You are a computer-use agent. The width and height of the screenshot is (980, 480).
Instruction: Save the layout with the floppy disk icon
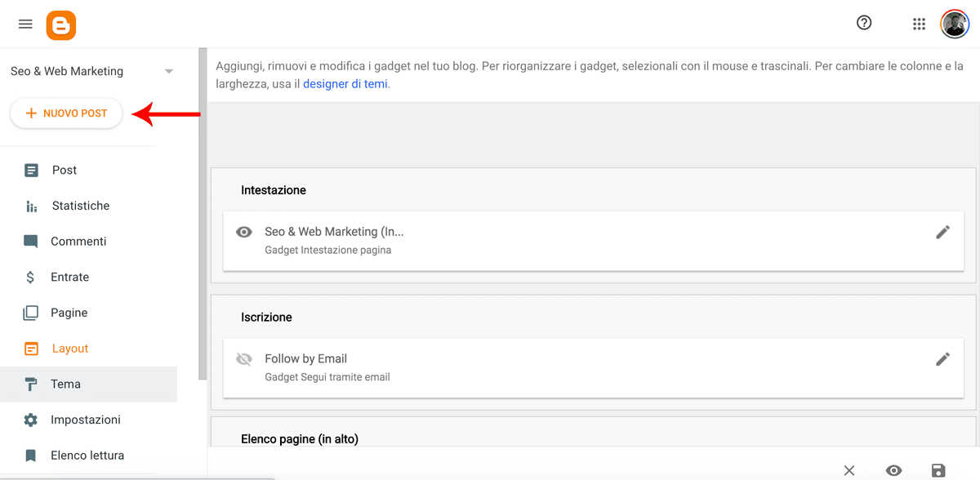[938, 470]
